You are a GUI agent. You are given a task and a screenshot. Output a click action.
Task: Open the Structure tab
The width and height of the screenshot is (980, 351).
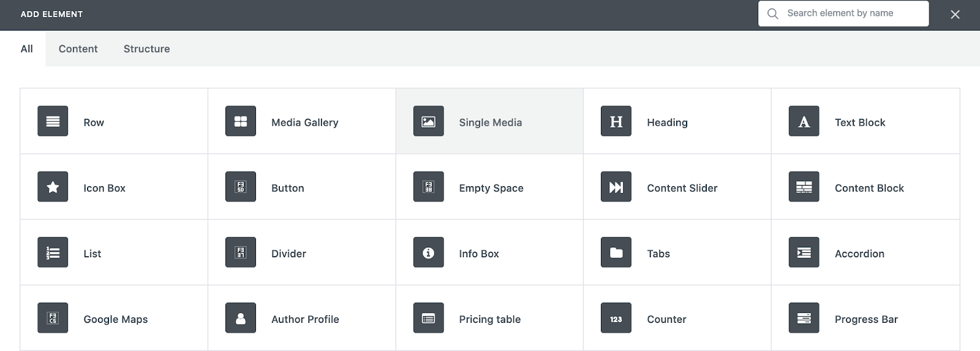click(x=146, y=49)
